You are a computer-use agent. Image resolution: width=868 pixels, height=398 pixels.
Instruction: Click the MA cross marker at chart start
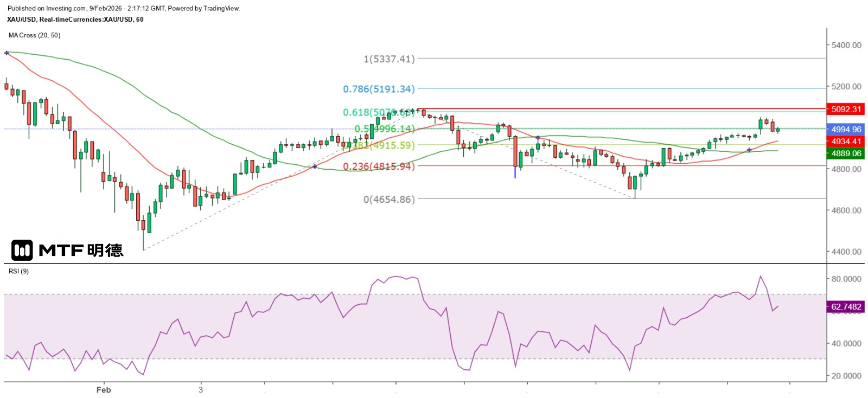[7, 53]
